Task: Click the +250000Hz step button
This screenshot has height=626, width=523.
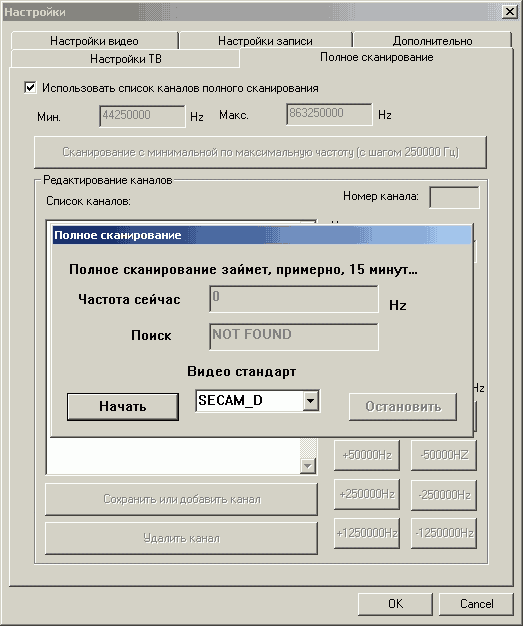Action: point(367,494)
